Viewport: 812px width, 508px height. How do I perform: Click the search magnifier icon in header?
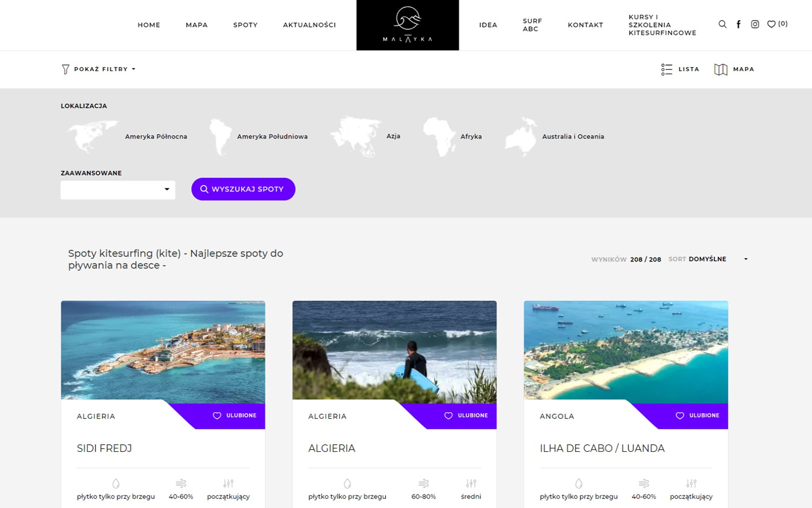[x=722, y=24]
